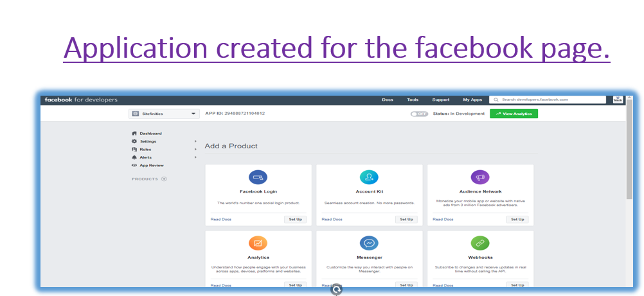Add a product with the plus icon

(x=164, y=179)
